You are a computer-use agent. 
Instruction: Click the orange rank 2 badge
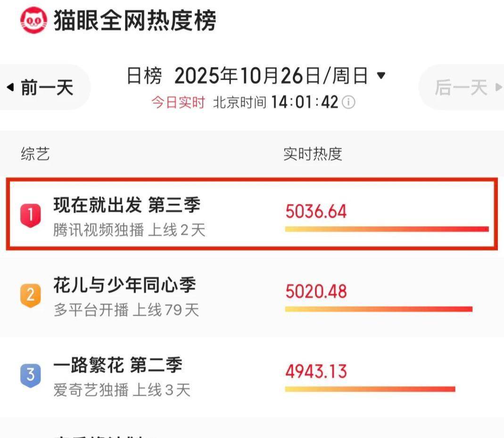click(31, 295)
